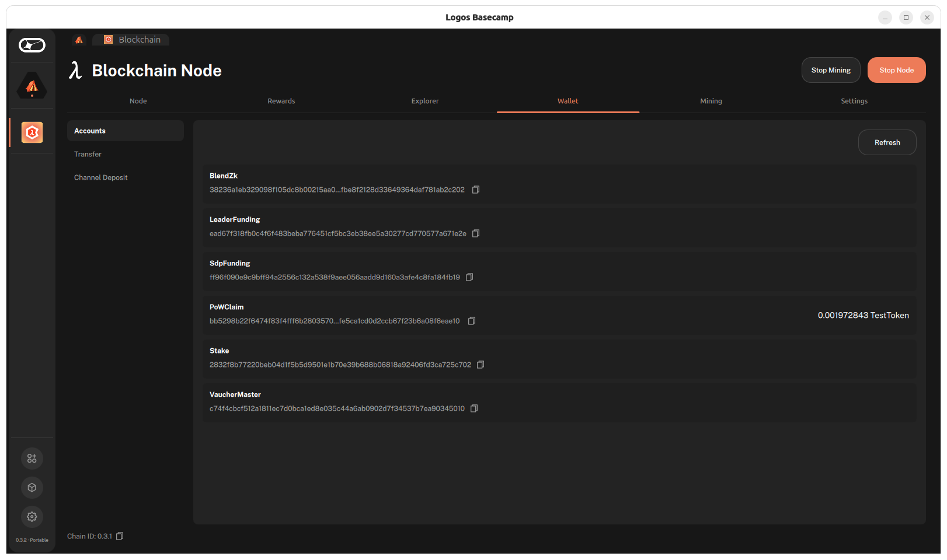This screenshot has width=947, height=560.
Task: Click the Stake account name
Action: coord(220,351)
